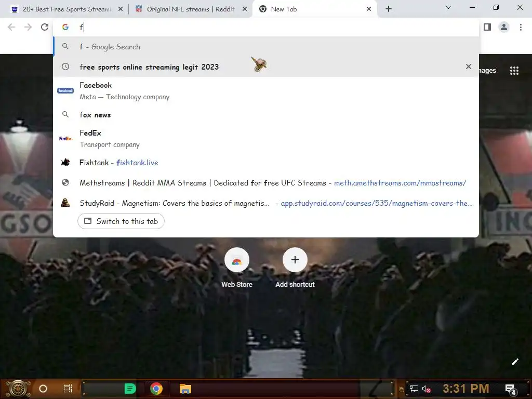Open the Start menu steampunk orb
The height and width of the screenshot is (399, 532).
(x=18, y=389)
